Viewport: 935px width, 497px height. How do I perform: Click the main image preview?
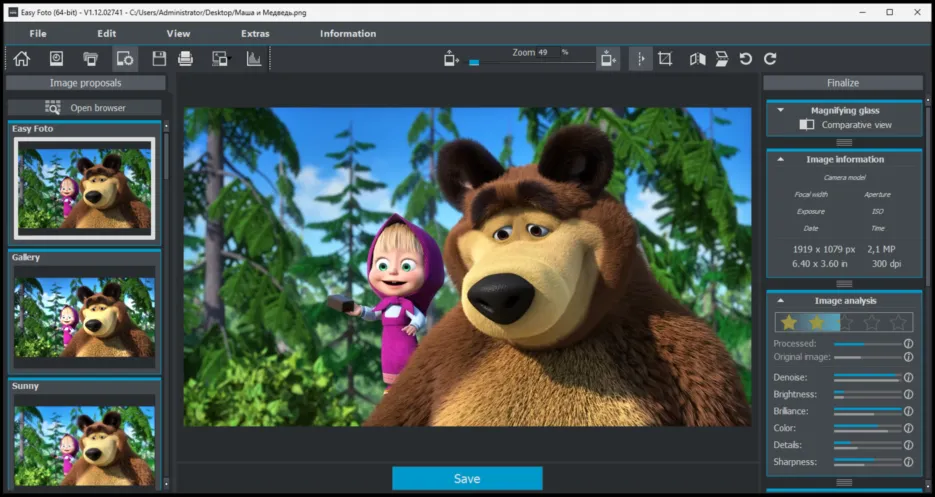pyautogui.click(x=468, y=267)
